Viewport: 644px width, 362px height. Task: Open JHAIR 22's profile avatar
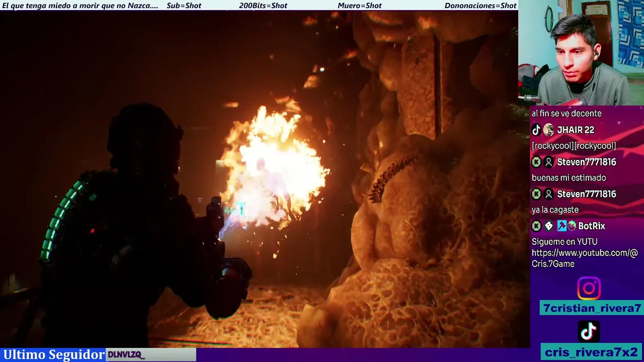[548, 130]
